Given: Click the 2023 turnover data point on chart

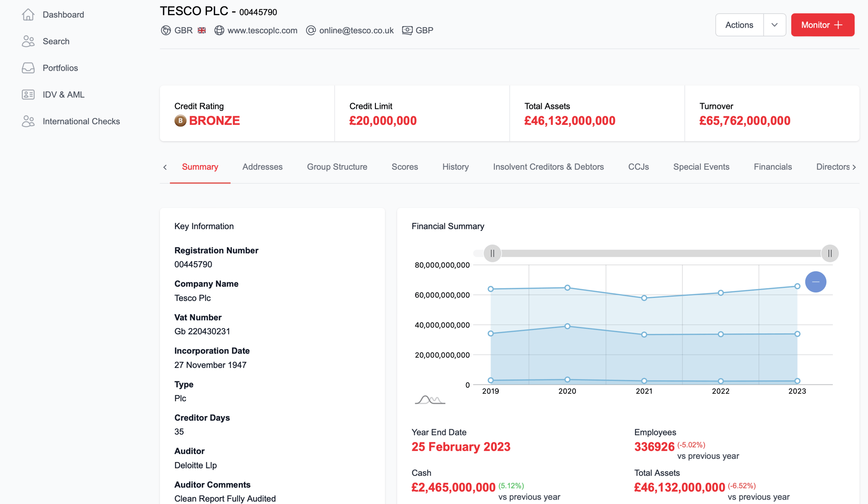Looking at the screenshot, I should (x=797, y=286).
